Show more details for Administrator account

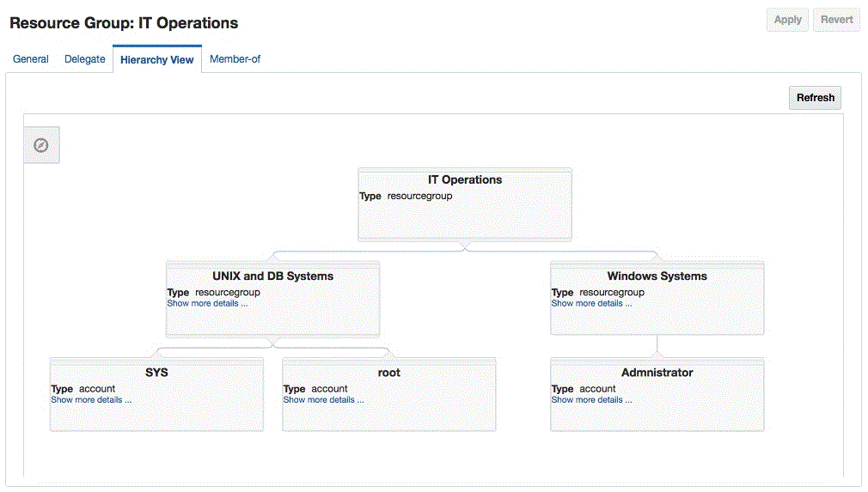click(591, 399)
